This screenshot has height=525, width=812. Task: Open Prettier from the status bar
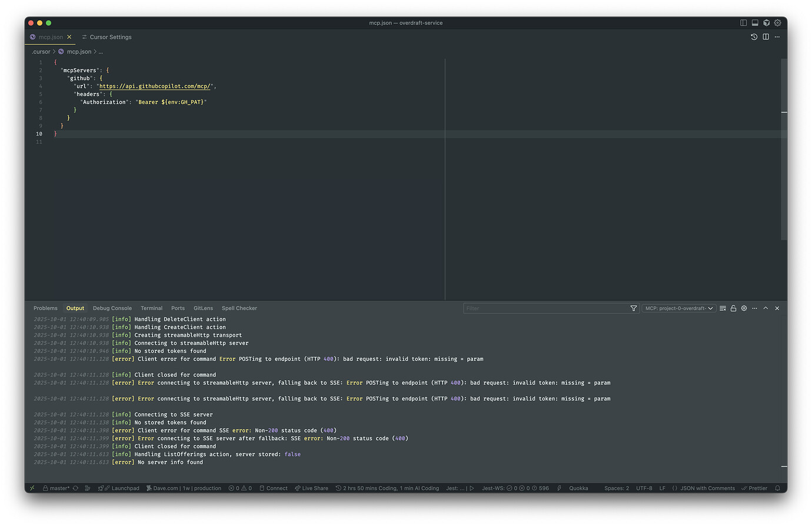(754, 488)
